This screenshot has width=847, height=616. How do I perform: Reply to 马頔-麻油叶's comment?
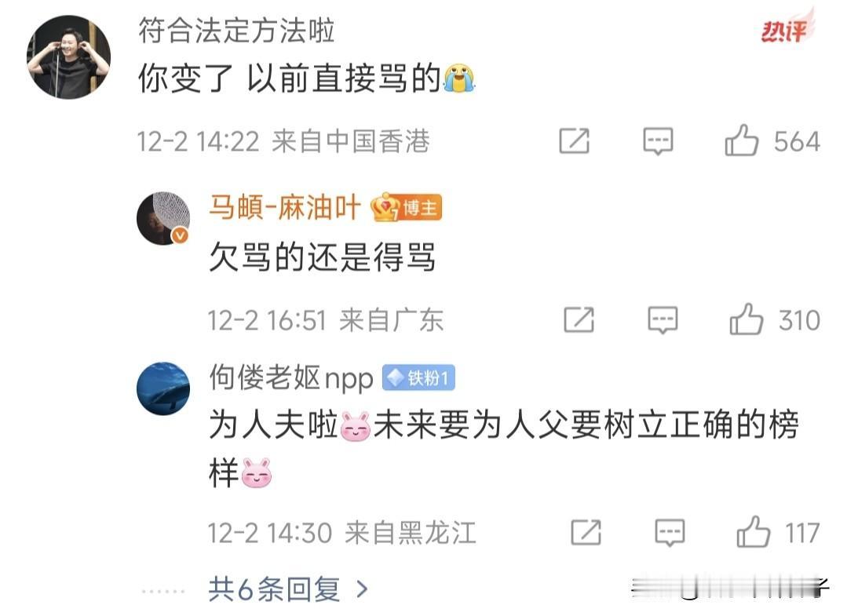click(x=663, y=320)
